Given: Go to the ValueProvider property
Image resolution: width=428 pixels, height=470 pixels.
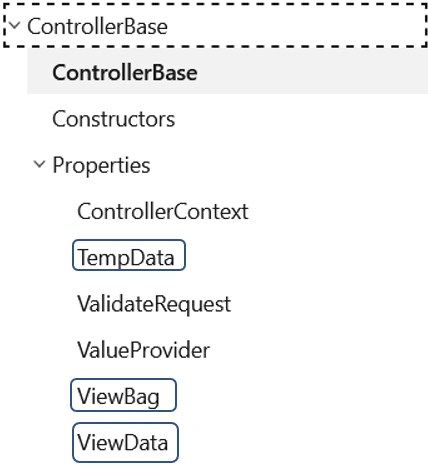Looking at the screenshot, I should pyautogui.click(x=144, y=350).
